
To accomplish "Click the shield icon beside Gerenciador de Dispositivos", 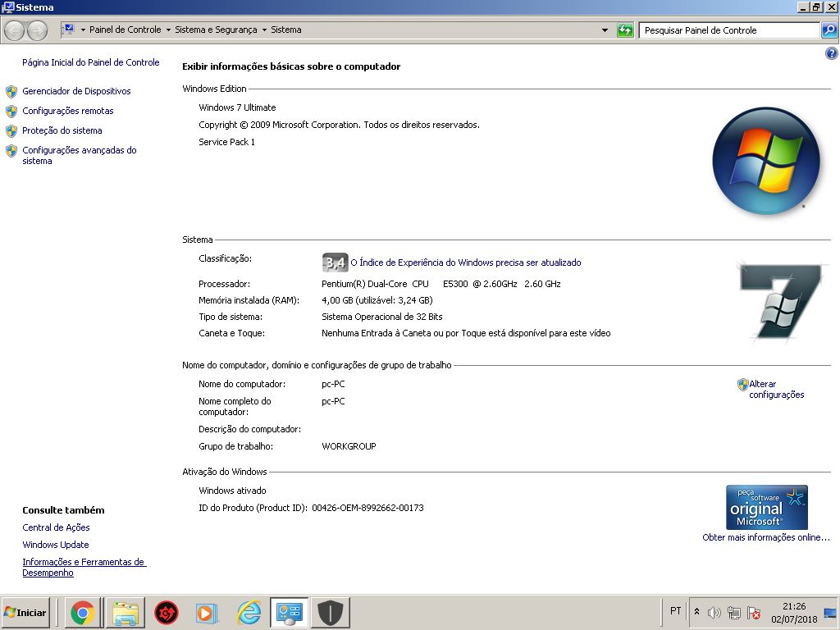I will (x=11, y=92).
